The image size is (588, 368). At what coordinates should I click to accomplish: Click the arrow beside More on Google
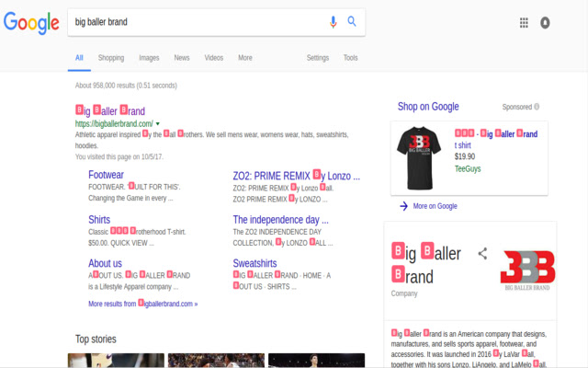[x=404, y=206]
